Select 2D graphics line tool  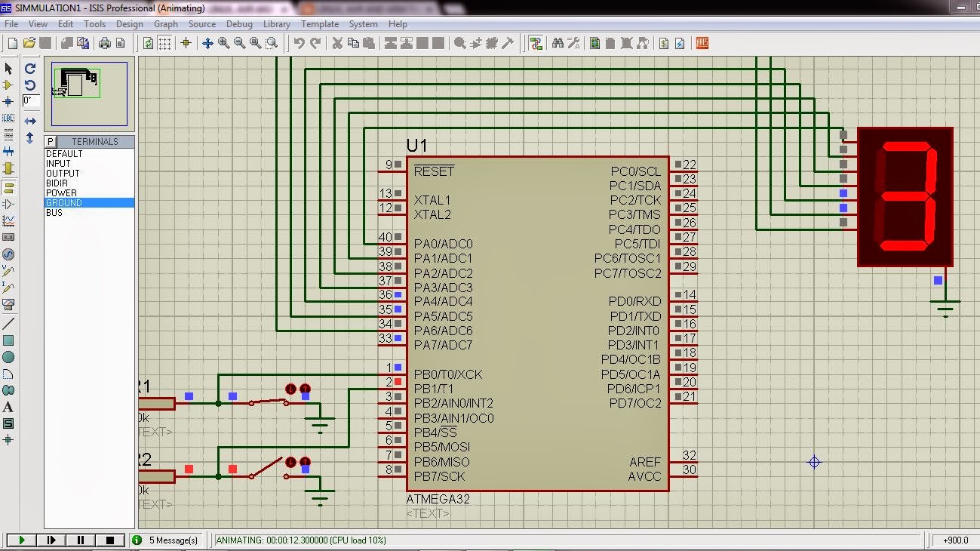[8, 323]
